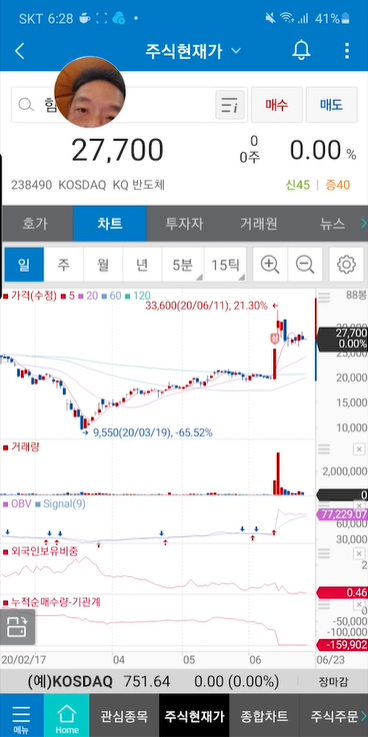Tap the 장마감 market status button
Screen dimensions: 368x737
333,681
